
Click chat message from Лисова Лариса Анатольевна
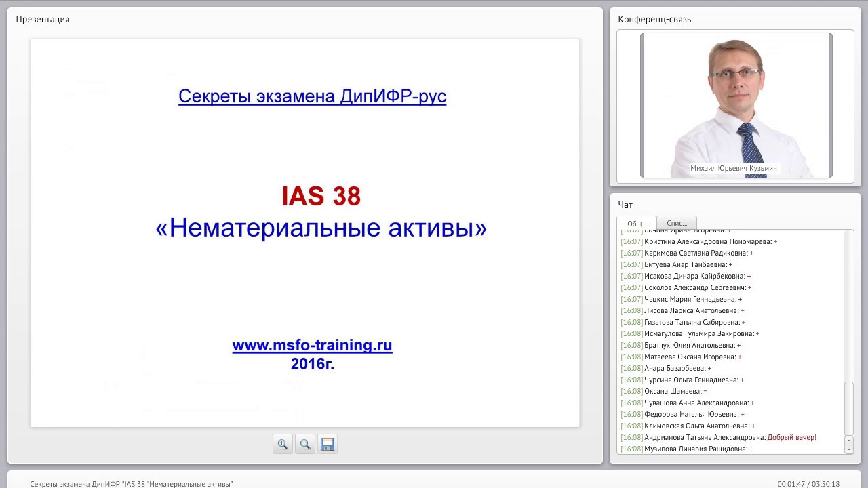click(x=682, y=310)
